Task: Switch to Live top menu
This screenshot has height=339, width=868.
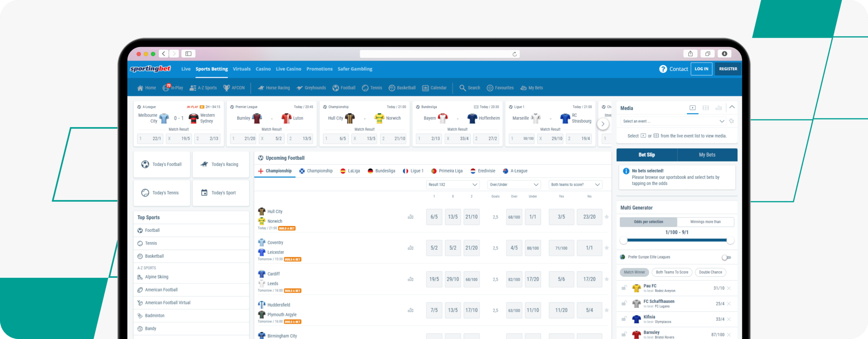Action: 186,69
